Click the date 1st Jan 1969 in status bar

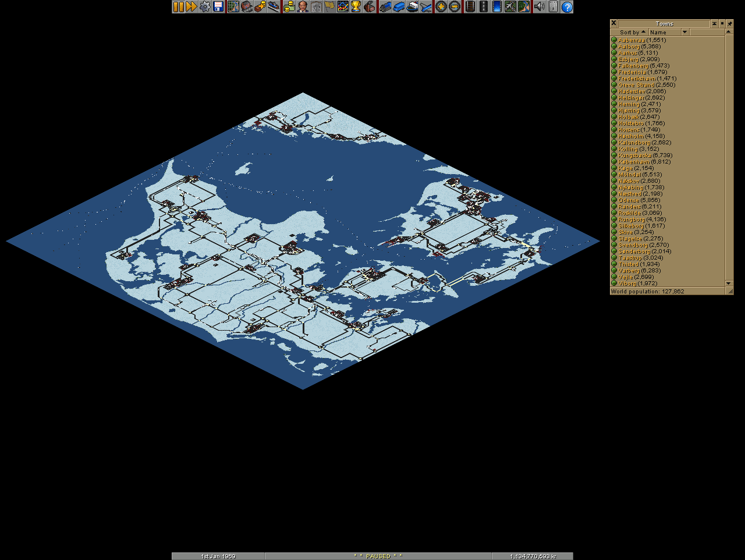point(218,557)
